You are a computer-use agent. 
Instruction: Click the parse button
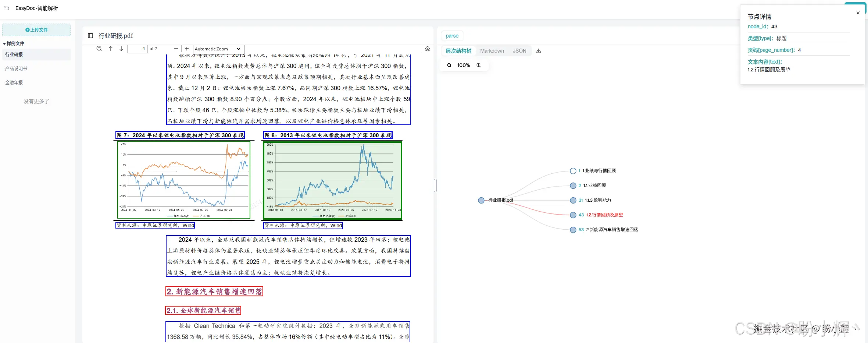coord(452,36)
